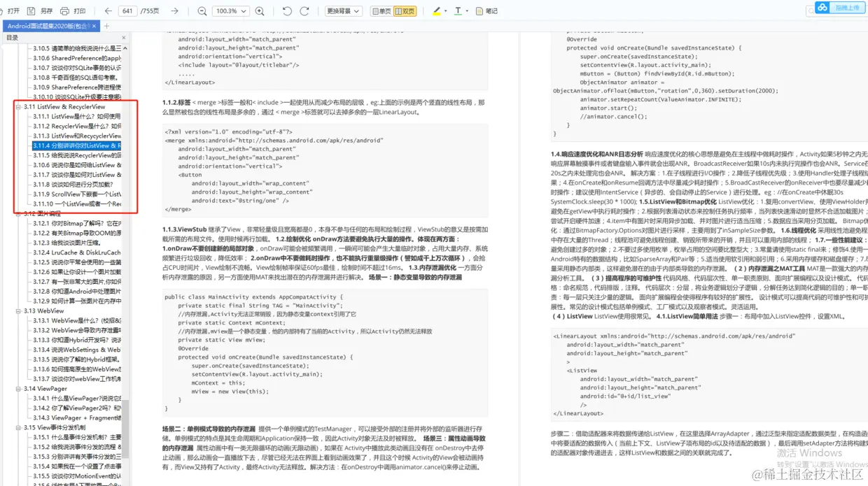Image resolution: width=868 pixels, height=486 pixels.
Task: Select the text underline tool
Action: [457, 11]
